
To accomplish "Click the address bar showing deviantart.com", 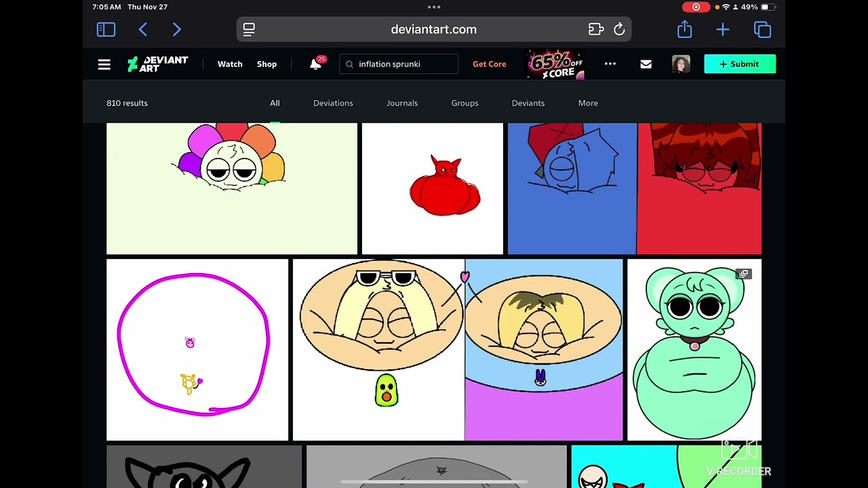I will click(434, 29).
